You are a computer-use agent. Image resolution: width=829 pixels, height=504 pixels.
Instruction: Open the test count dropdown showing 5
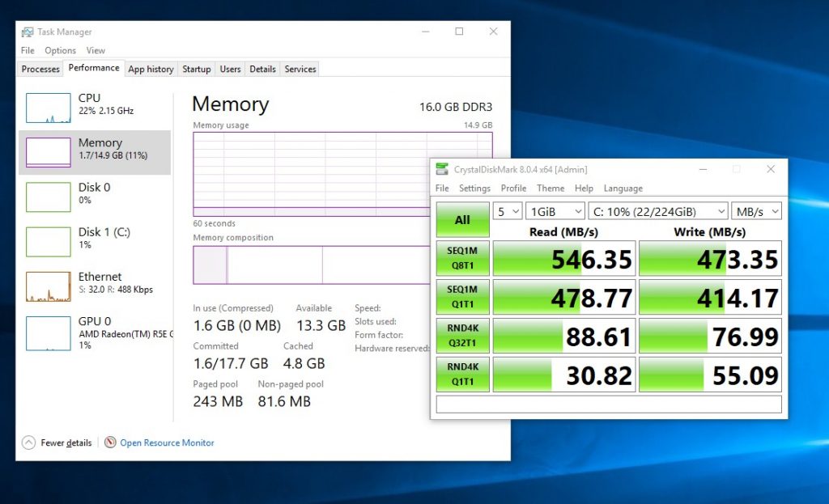pos(508,211)
